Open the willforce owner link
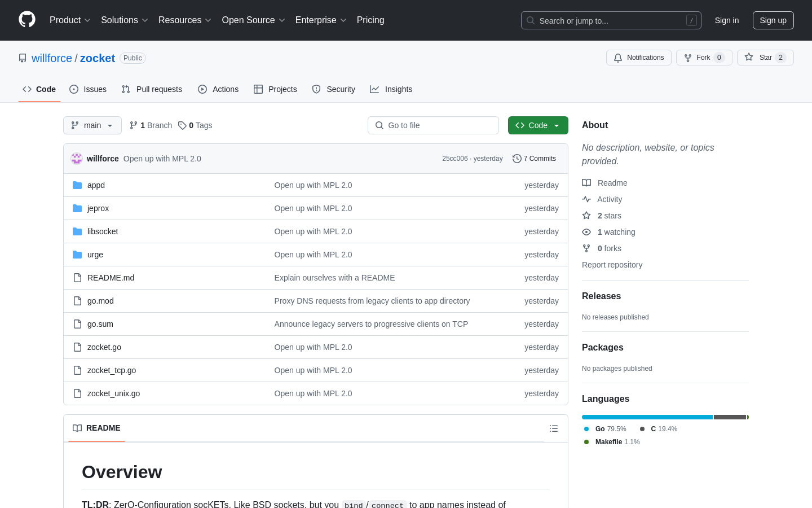This screenshot has height=508, width=812. tap(52, 58)
